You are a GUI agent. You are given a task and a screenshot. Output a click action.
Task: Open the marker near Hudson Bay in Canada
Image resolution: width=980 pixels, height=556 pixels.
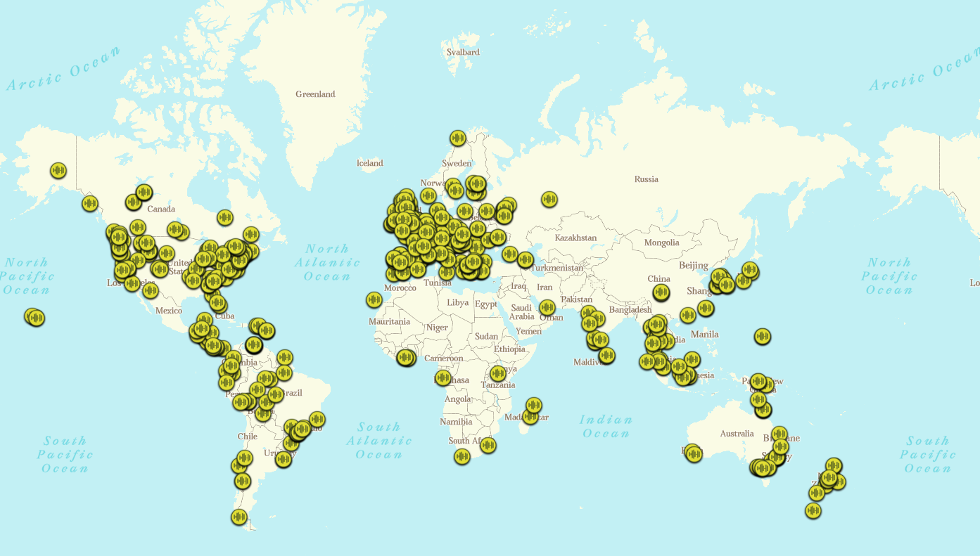tap(225, 217)
